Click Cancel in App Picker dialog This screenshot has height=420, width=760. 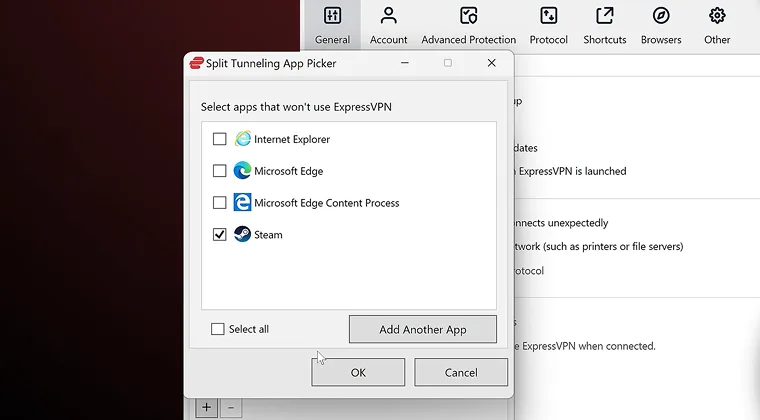coord(461,373)
